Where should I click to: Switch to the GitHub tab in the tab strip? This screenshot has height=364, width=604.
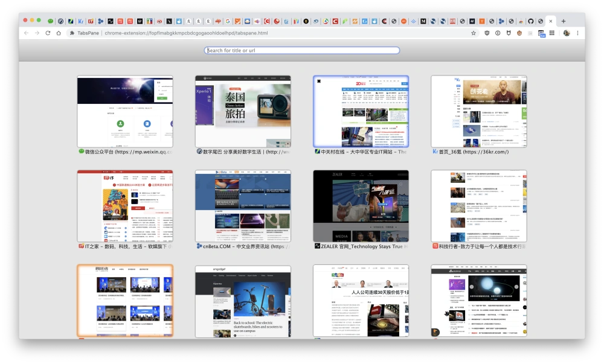(531, 21)
